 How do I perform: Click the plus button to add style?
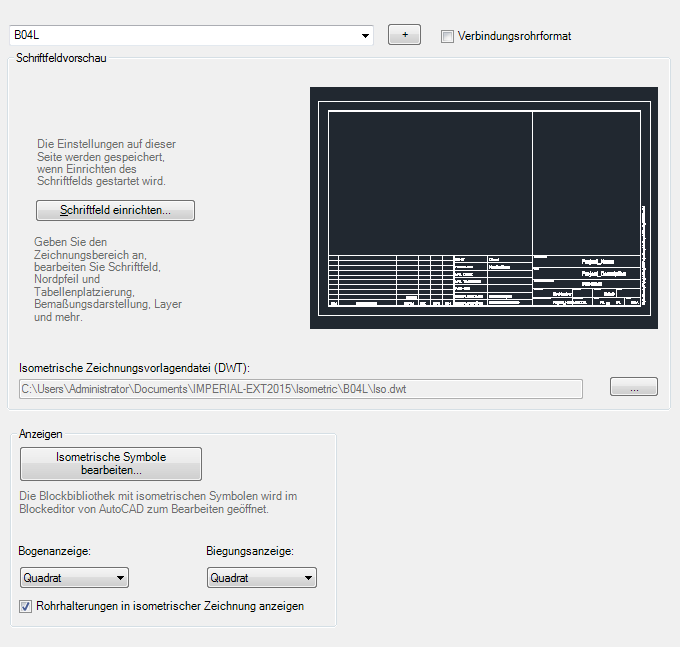click(x=404, y=35)
